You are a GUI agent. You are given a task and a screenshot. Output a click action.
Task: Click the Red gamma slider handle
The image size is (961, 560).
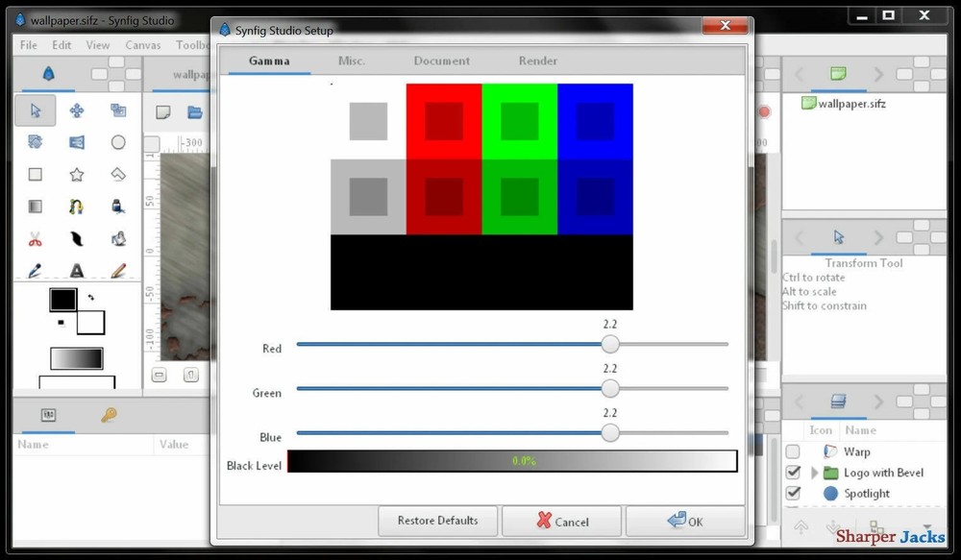(610, 344)
